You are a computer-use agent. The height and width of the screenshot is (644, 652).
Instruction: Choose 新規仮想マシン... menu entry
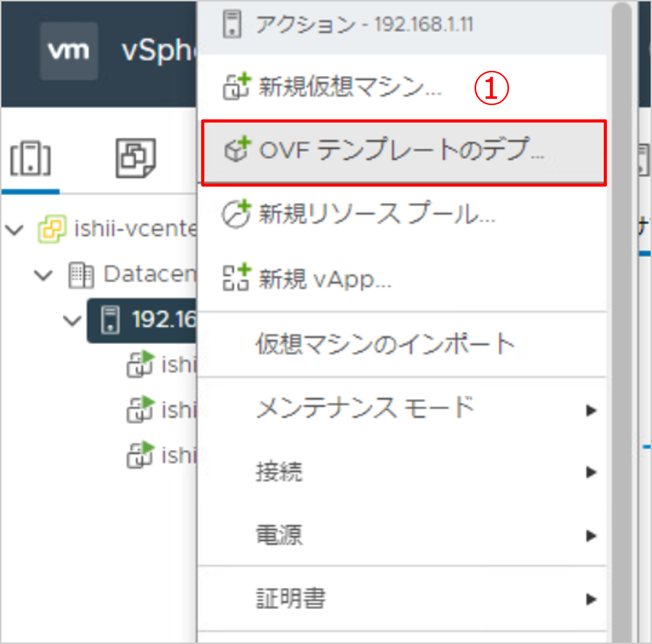coord(402,87)
